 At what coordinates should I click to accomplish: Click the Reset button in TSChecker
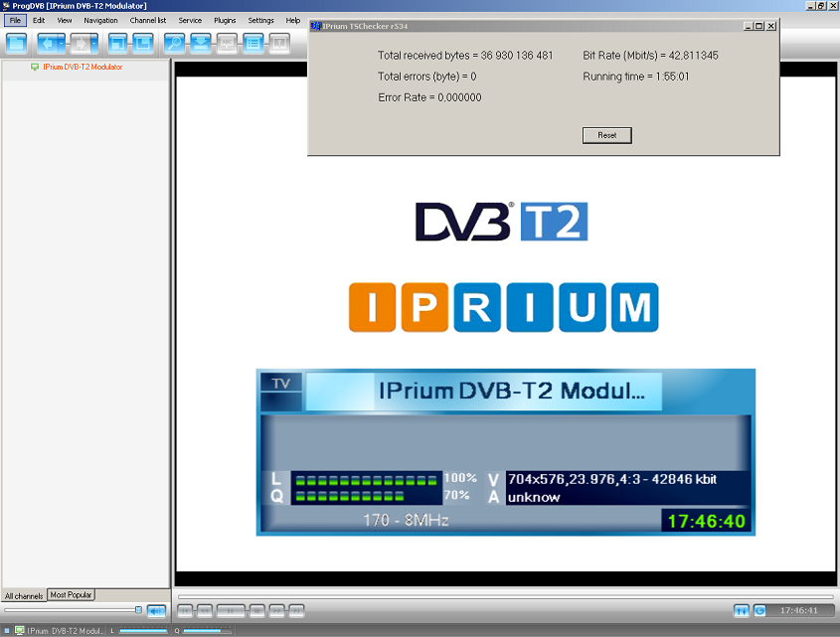pos(607,135)
